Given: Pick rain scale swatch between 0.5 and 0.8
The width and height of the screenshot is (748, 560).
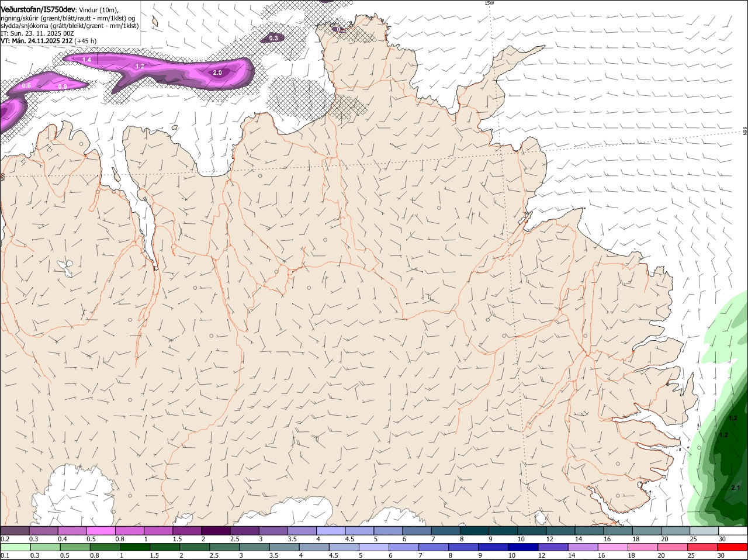Looking at the screenshot, I should click(x=75, y=547).
